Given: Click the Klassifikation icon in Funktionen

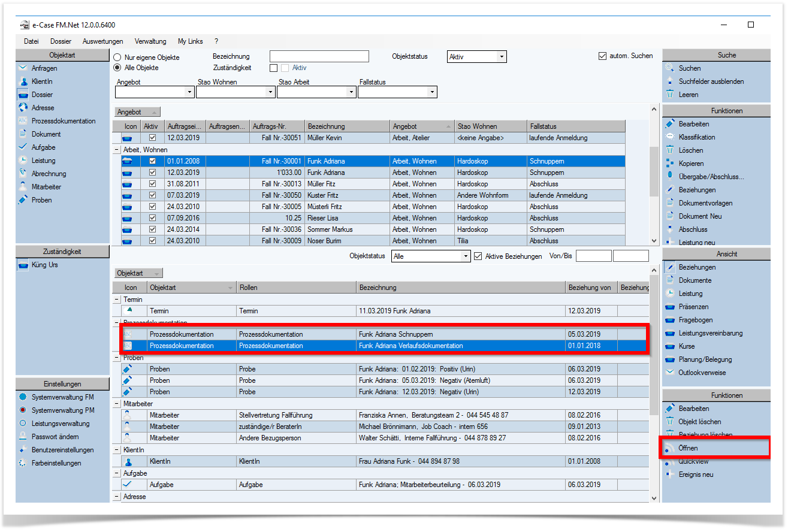Looking at the screenshot, I should tap(670, 137).
